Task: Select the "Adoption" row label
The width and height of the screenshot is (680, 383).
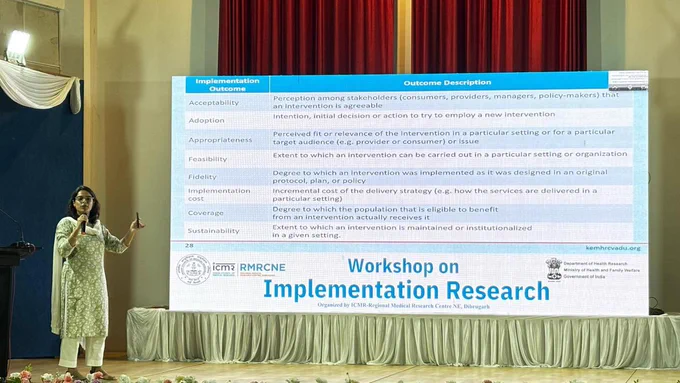Action: coord(206,121)
